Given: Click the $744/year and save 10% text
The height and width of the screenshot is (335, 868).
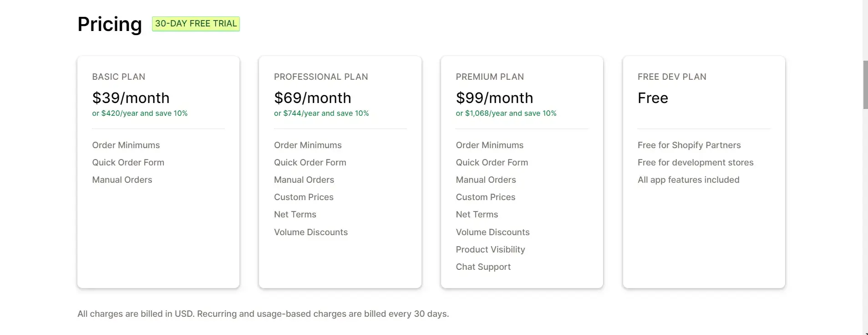Looking at the screenshot, I should point(321,113).
